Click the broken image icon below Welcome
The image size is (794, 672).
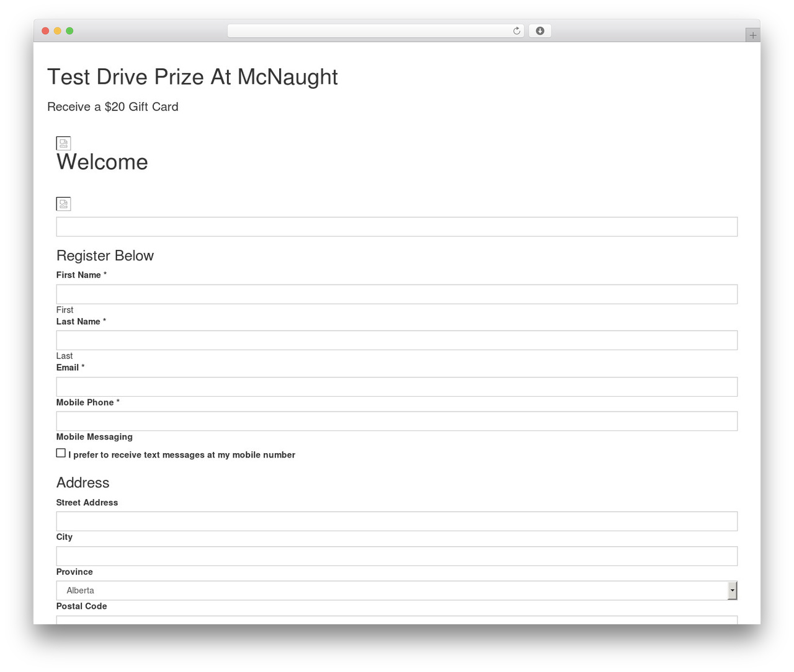[63, 204]
